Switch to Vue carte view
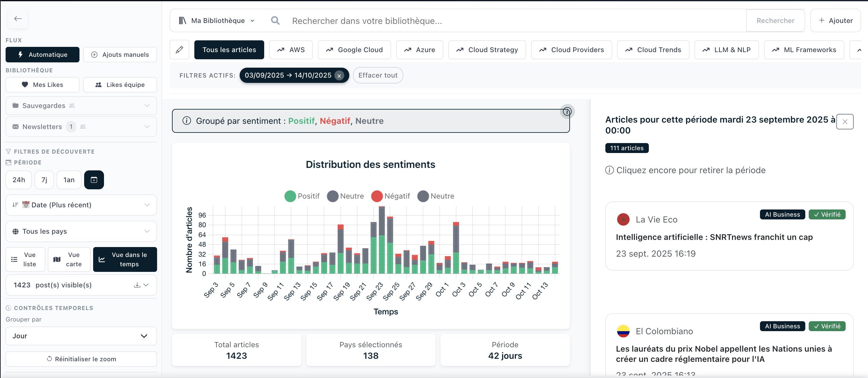 click(69, 259)
